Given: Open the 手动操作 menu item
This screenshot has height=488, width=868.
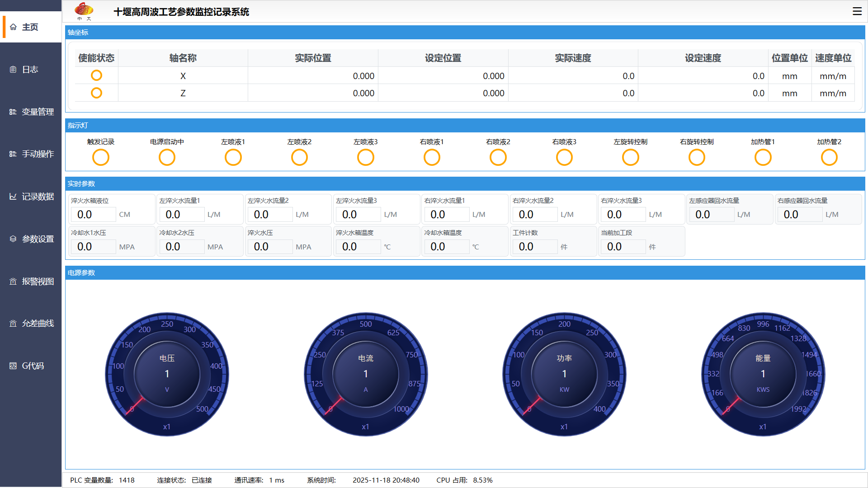Looking at the screenshot, I should point(38,154).
